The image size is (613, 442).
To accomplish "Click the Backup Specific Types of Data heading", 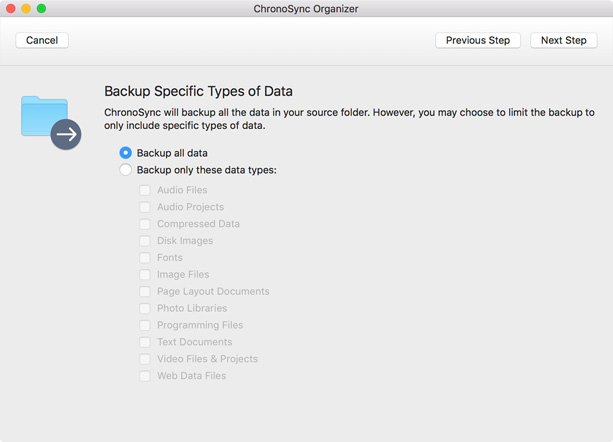I will pyautogui.click(x=198, y=91).
